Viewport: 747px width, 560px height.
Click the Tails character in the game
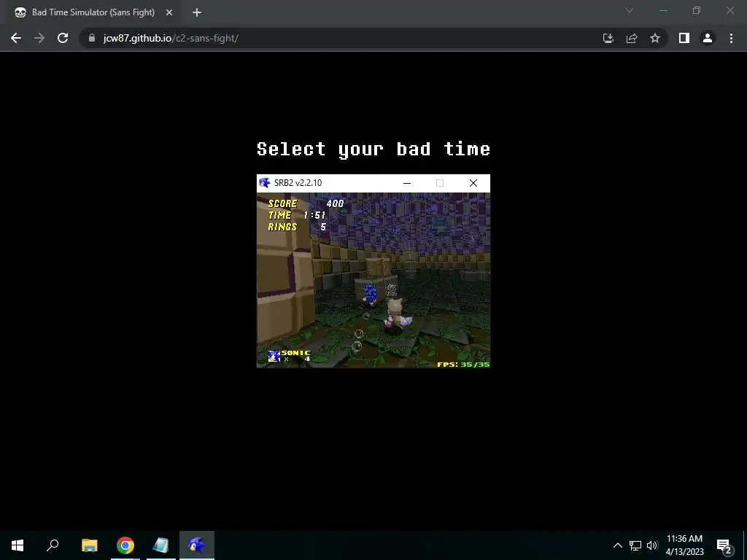pos(396,312)
